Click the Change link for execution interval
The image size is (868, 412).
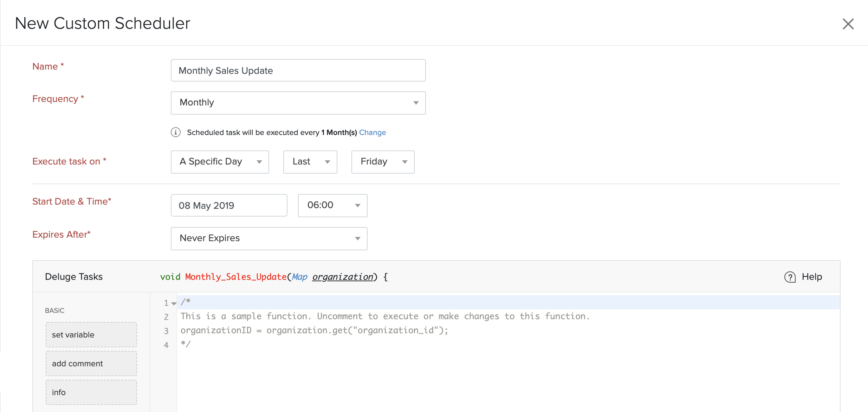click(373, 133)
